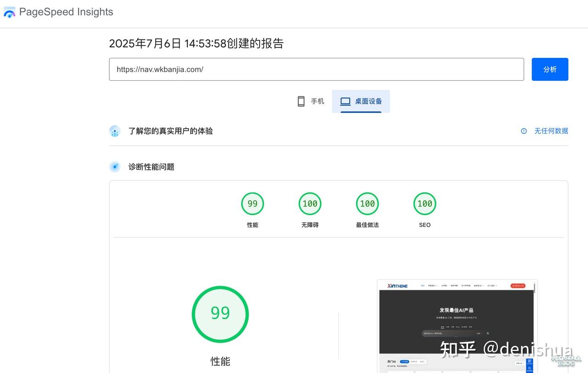The height and width of the screenshot is (373, 588).
Task: Click the 无任何数据 info icon
Action: (524, 131)
